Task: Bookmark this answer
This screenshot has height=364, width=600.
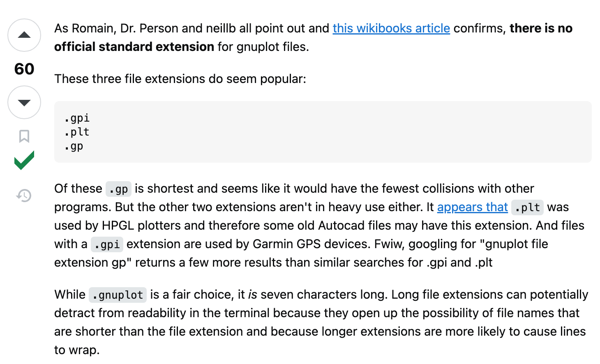Action: (x=24, y=136)
